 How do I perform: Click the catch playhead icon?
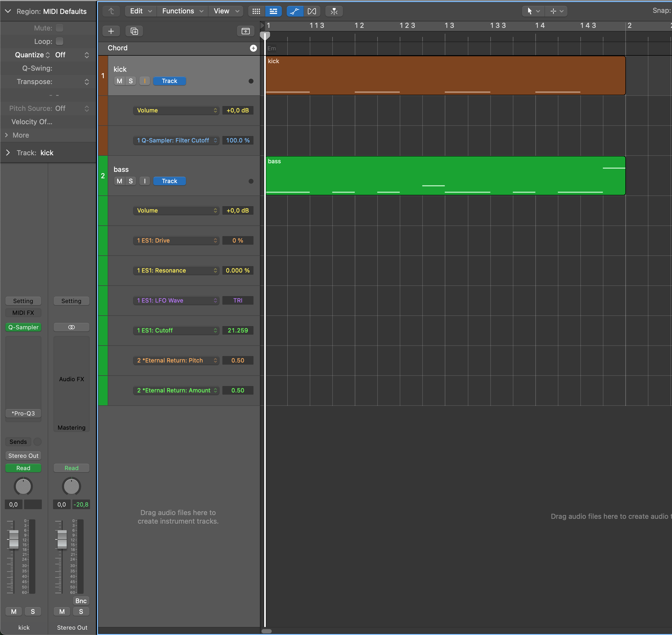point(334,11)
